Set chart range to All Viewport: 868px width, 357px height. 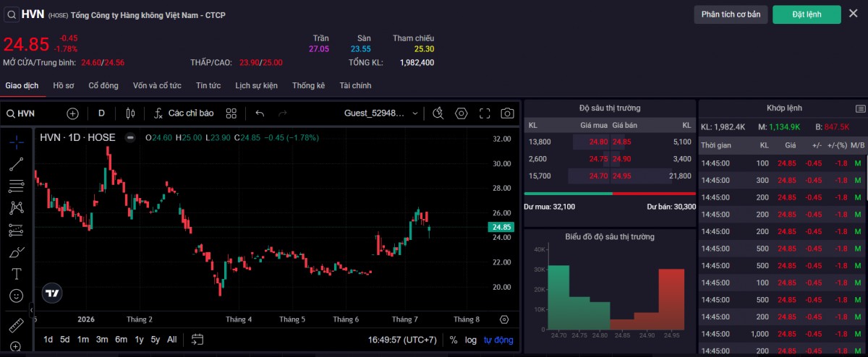point(172,340)
